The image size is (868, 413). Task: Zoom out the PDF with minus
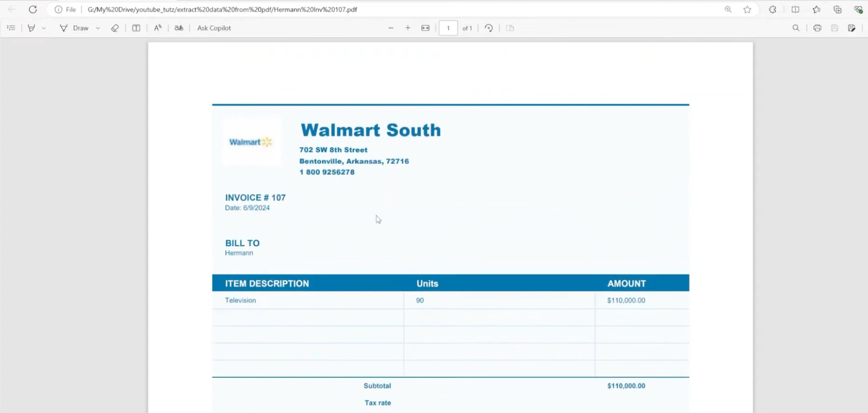pos(391,28)
